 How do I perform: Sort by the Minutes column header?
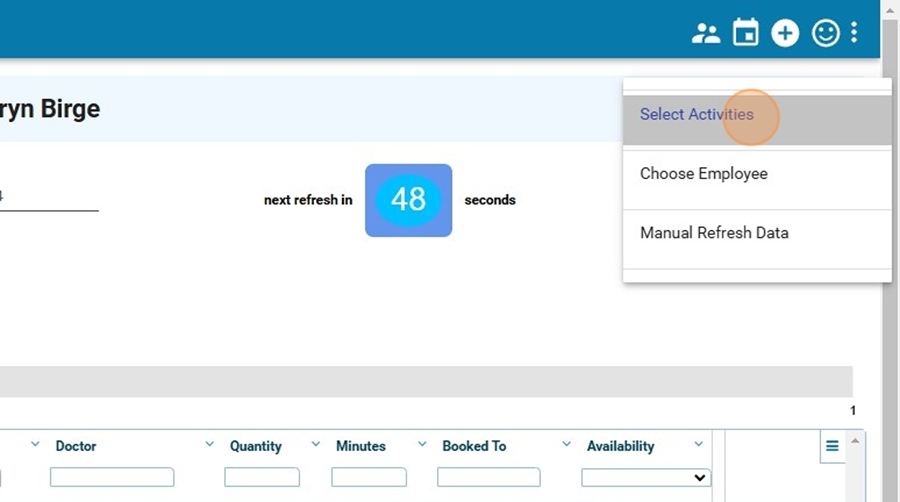[360, 446]
